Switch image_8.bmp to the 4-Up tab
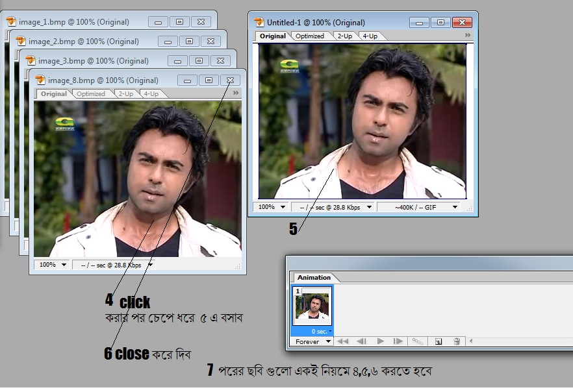The height and width of the screenshot is (392, 573). tap(151, 94)
